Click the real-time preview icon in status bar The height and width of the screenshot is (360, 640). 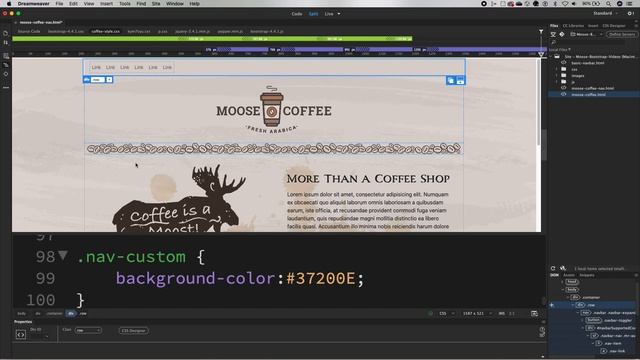(x=534, y=313)
